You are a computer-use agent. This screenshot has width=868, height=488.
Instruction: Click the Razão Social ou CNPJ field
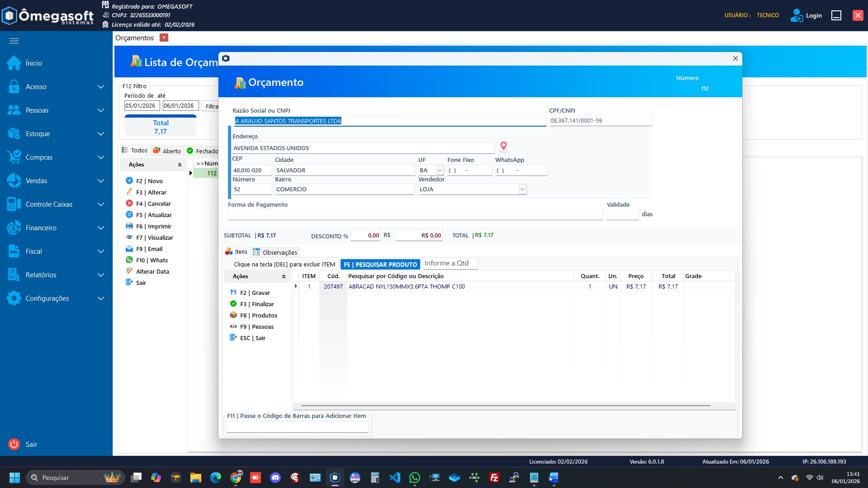(389, 121)
